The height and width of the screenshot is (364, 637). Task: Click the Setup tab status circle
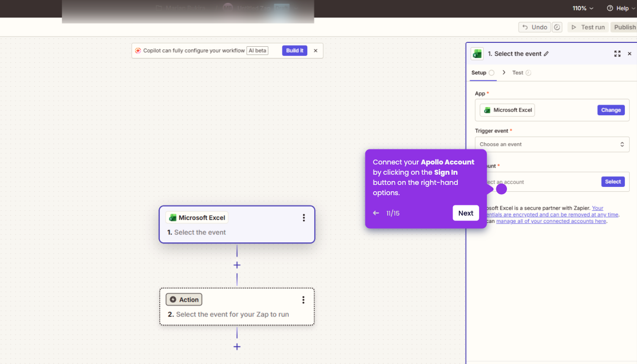point(491,73)
